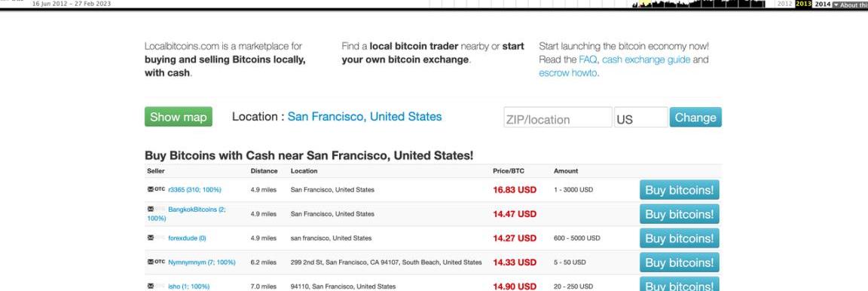
Task: Click envelope icon beside forexdude
Action: point(150,237)
